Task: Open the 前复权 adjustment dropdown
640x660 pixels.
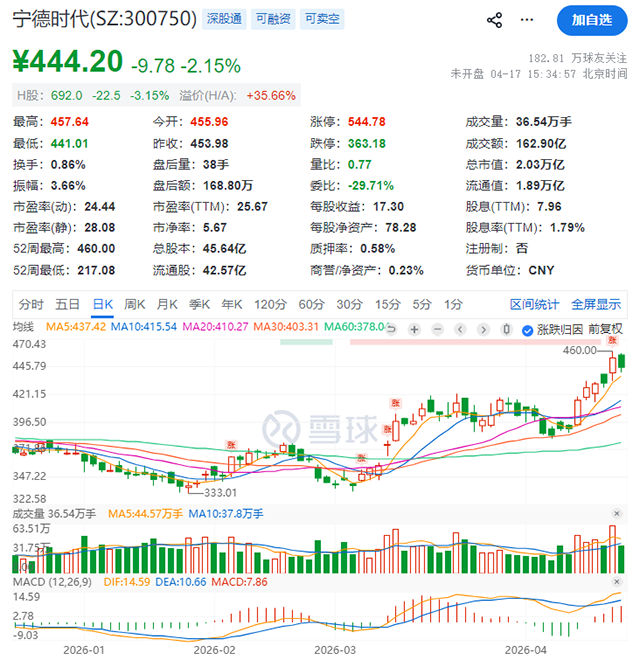Action: coord(606,328)
